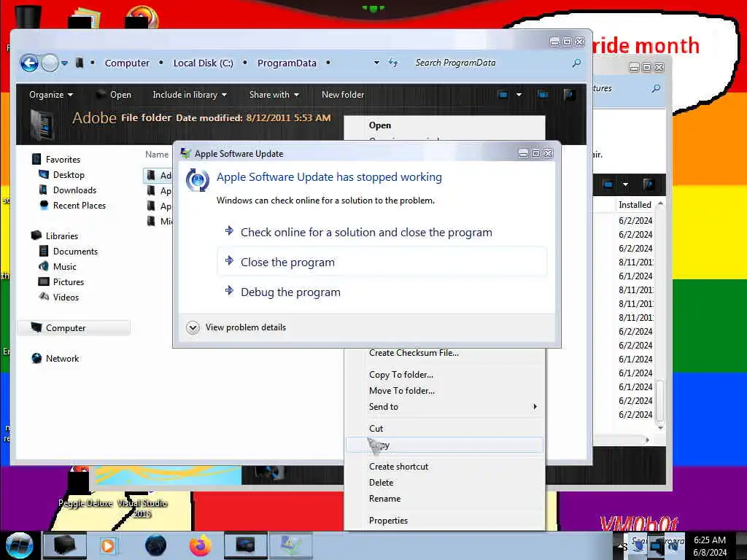
Task: Choose Rename from context menu
Action: click(x=444, y=499)
